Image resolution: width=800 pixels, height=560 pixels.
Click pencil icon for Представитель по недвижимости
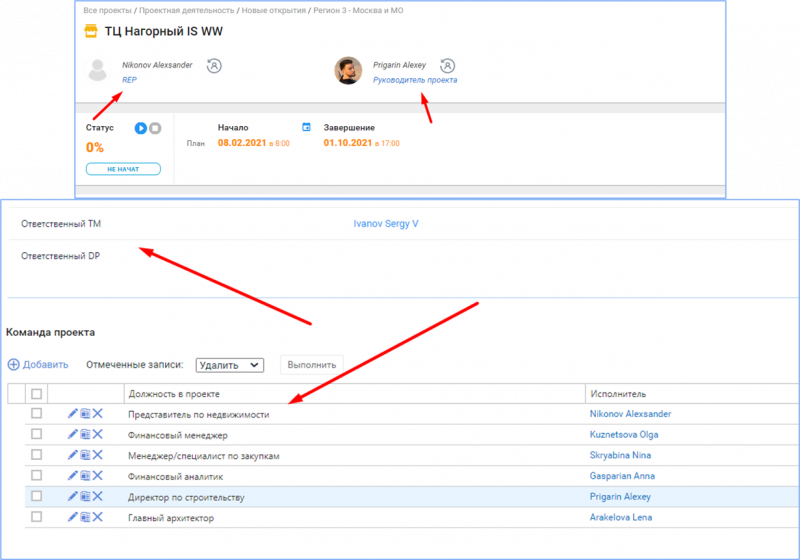(x=72, y=414)
